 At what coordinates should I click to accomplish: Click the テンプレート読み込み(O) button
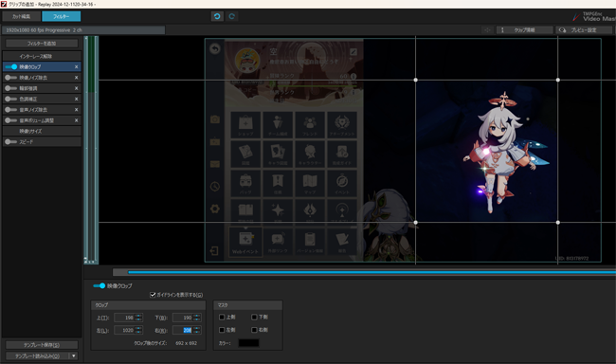click(37, 355)
